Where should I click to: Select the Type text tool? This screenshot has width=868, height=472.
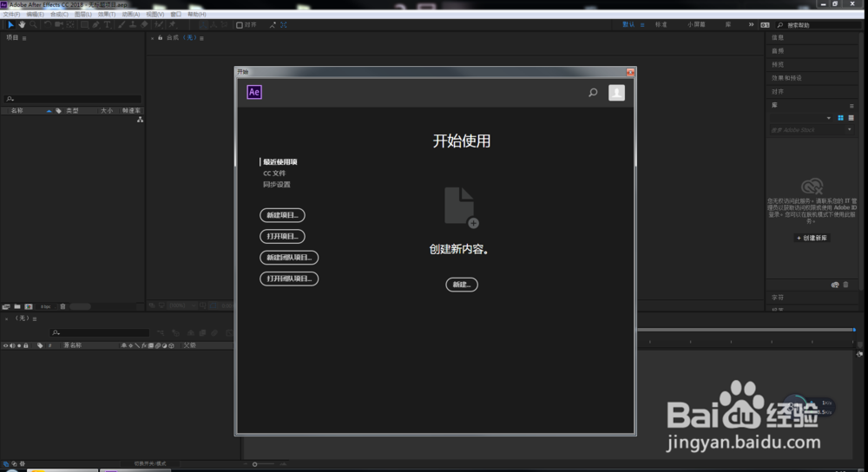pyautogui.click(x=108, y=25)
